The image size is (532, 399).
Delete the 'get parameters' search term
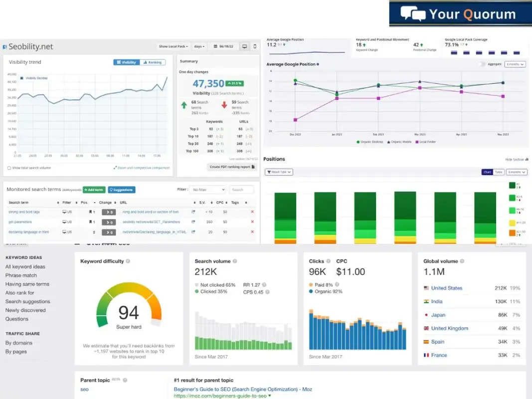click(x=252, y=221)
